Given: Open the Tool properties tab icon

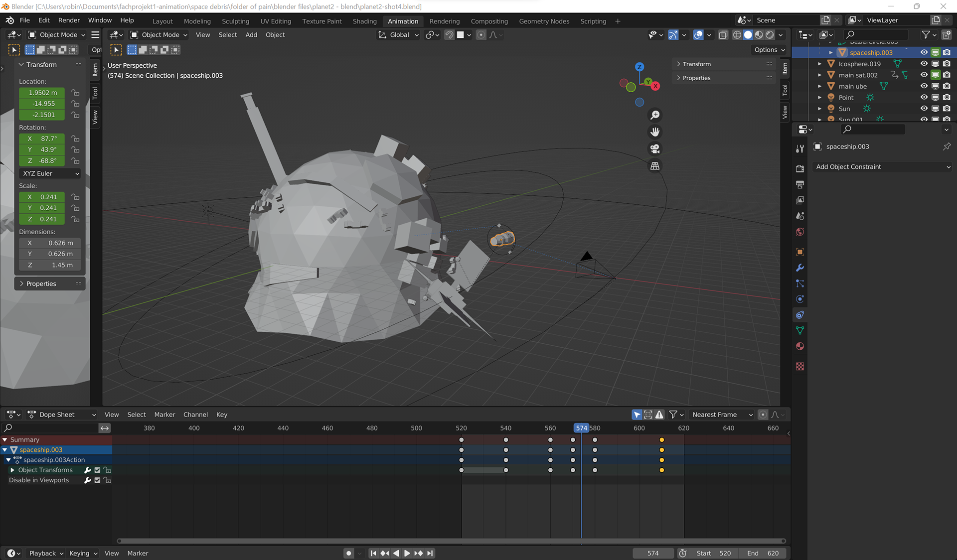Looking at the screenshot, I should (800, 148).
